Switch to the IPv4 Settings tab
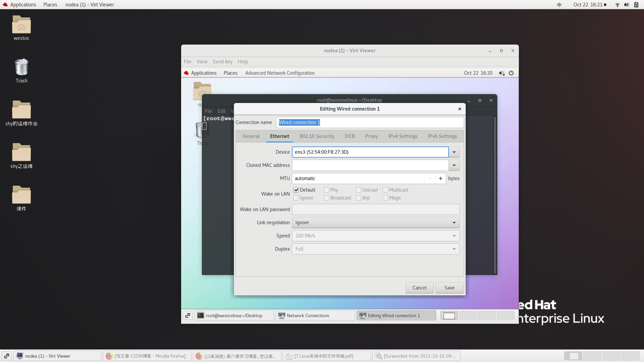This screenshot has width=644, height=362. (x=403, y=136)
